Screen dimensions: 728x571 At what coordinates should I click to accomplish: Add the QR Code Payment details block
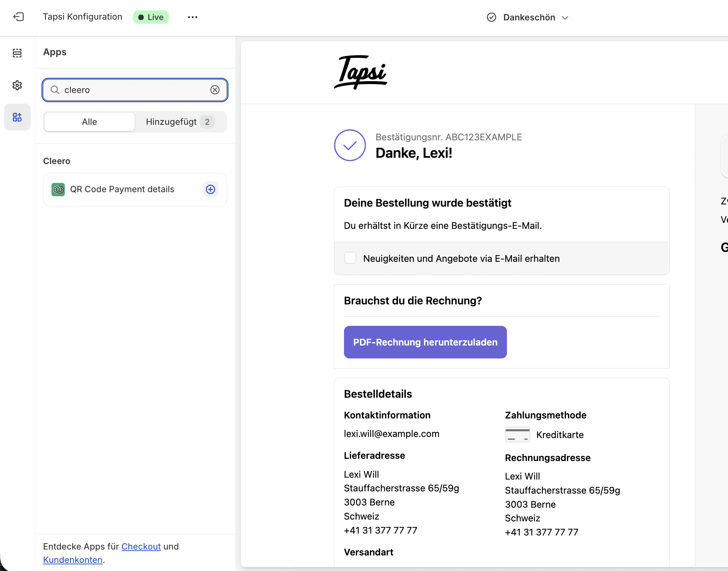coord(210,189)
